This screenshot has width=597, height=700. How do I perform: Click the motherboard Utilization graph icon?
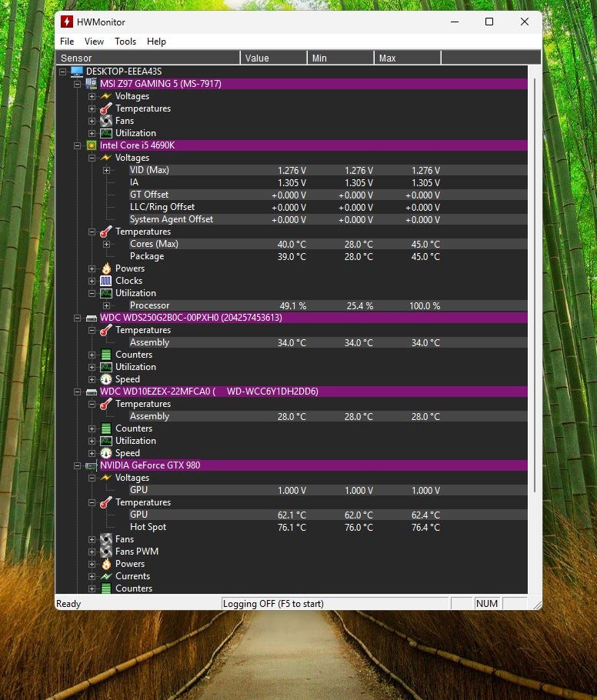pos(106,133)
